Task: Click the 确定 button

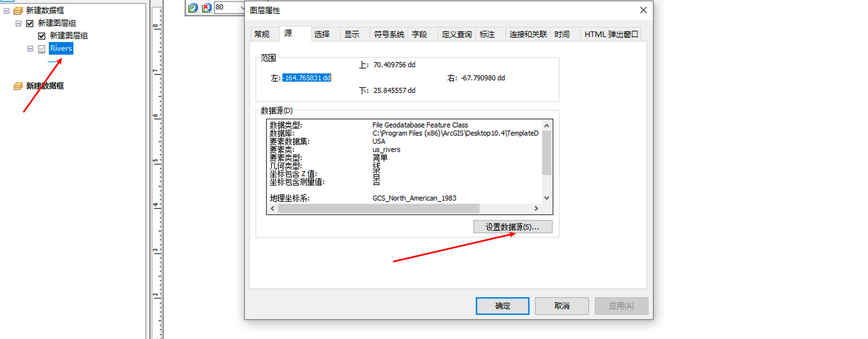Action: click(x=502, y=306)
